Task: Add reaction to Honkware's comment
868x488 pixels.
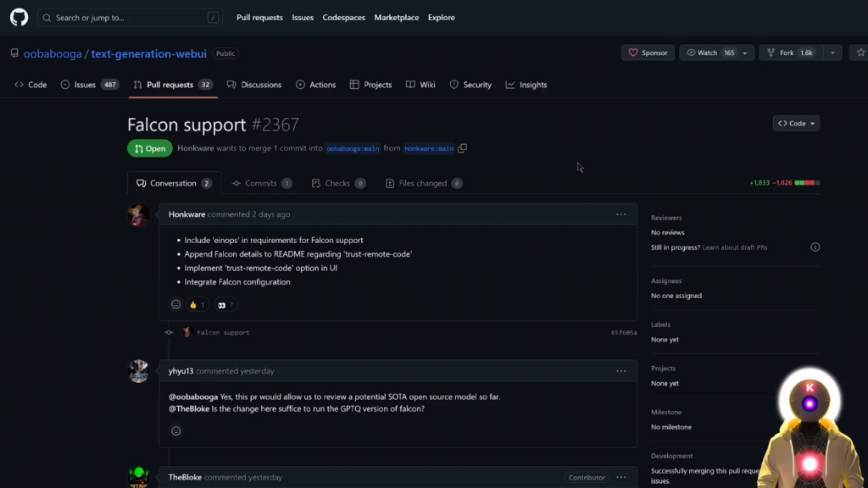Action: click(x=176, y=304)
